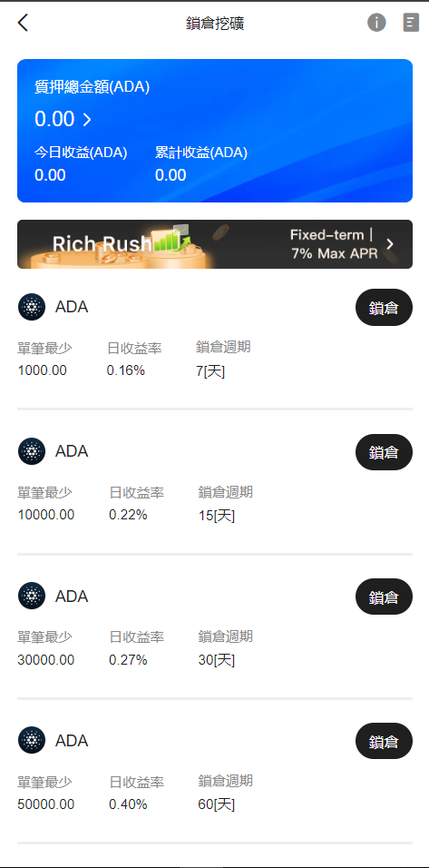The image size is (429, 868).
Task: Go back using the top-left arrow
Action: tap(23, 23)
